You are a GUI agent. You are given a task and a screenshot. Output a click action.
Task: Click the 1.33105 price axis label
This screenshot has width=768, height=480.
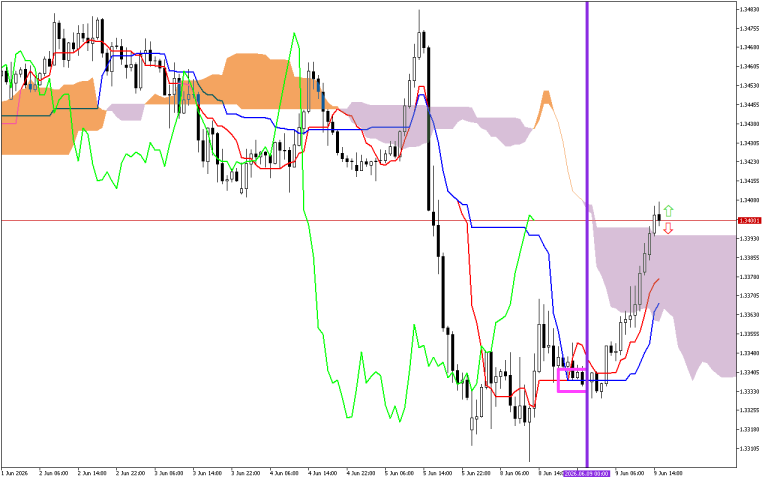click(x=750, y=449)
